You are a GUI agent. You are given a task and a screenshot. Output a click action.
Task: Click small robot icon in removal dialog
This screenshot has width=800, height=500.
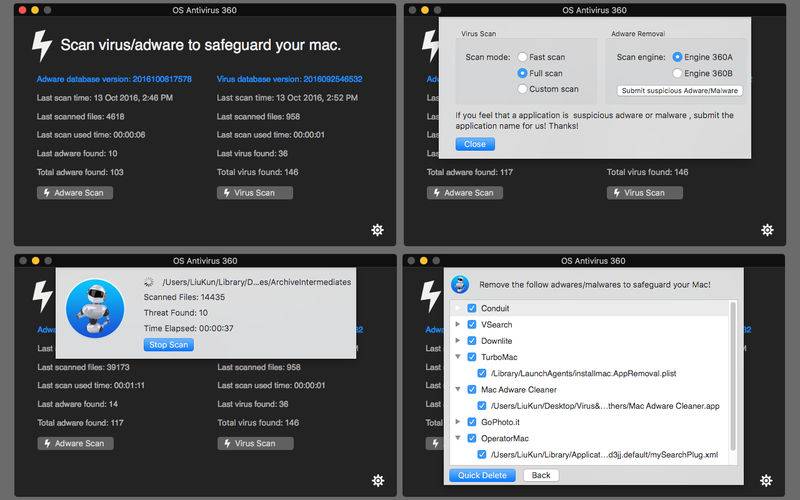(x=460, y=285)
